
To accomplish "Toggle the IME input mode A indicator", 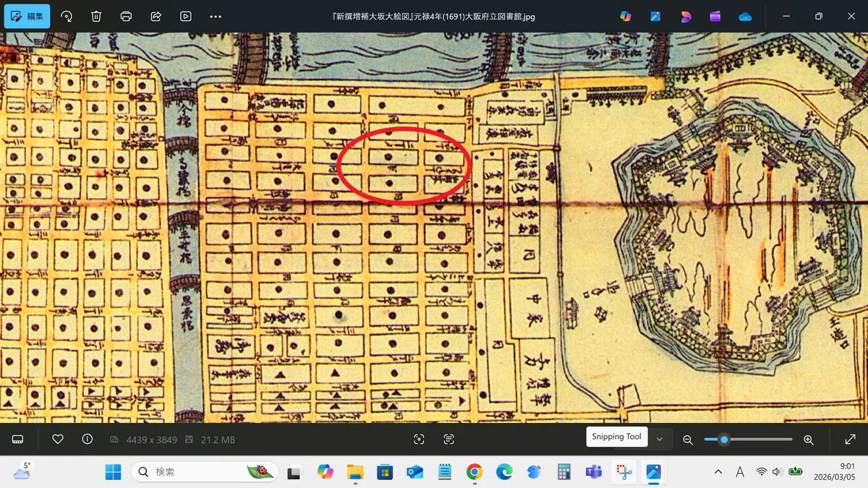I will click(740, 472).
